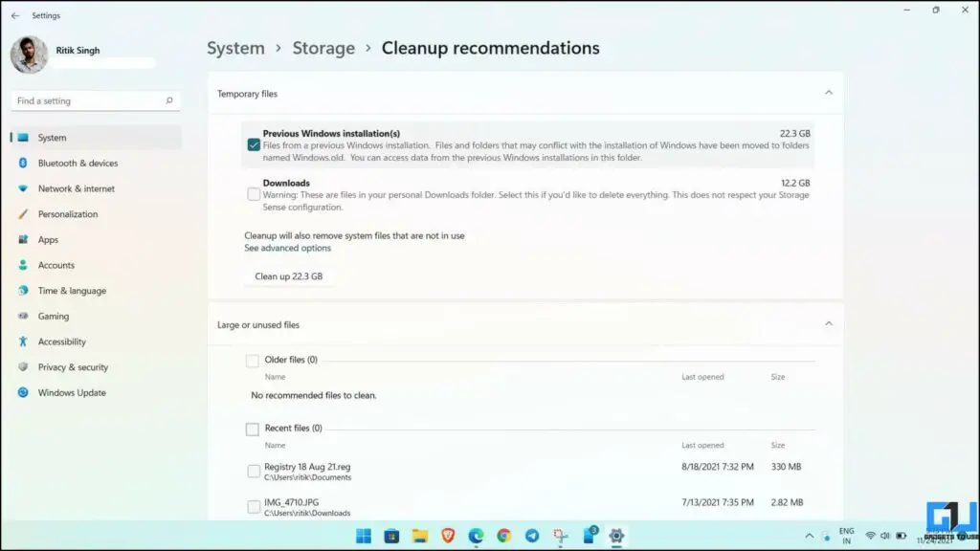Go back to Storage via the breadcrumb

coord(323,47)
